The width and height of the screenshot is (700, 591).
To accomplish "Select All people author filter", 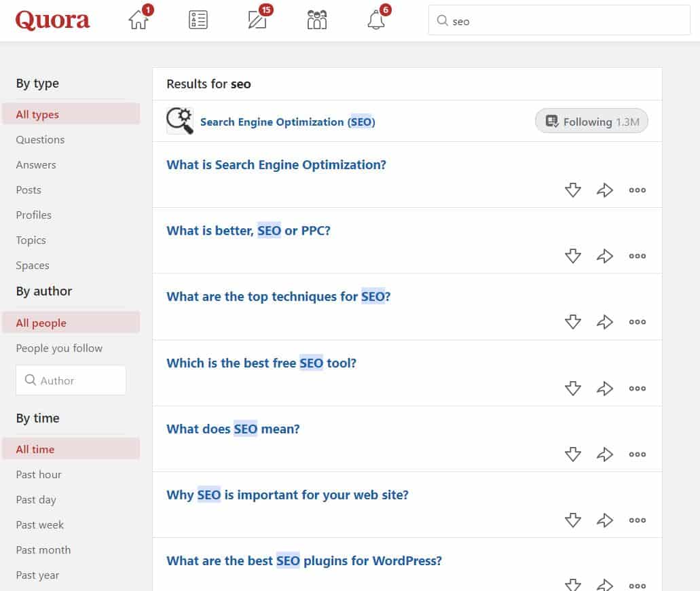I will tap(71, 323).
